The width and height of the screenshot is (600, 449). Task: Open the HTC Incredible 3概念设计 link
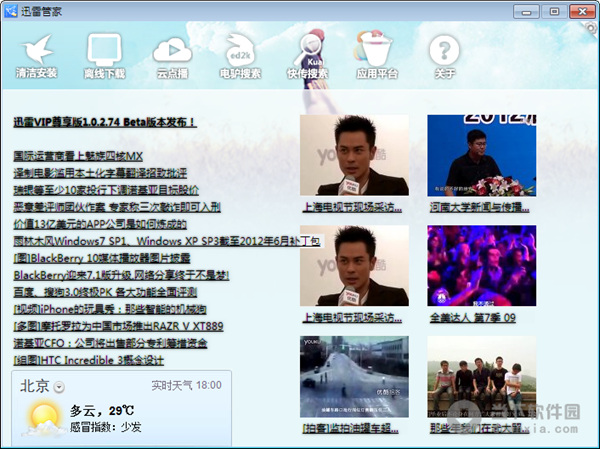click(x=88, y=360)
